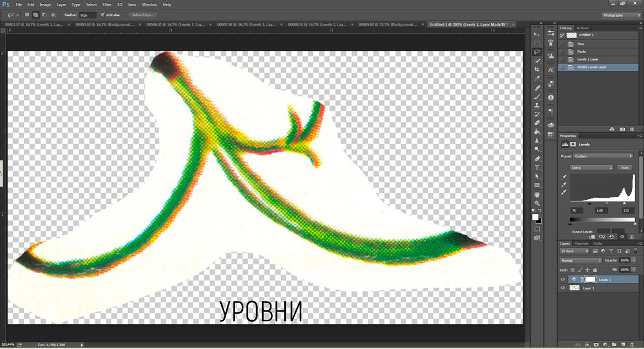Select the Healing Brush tool

(x=537, y=88)
